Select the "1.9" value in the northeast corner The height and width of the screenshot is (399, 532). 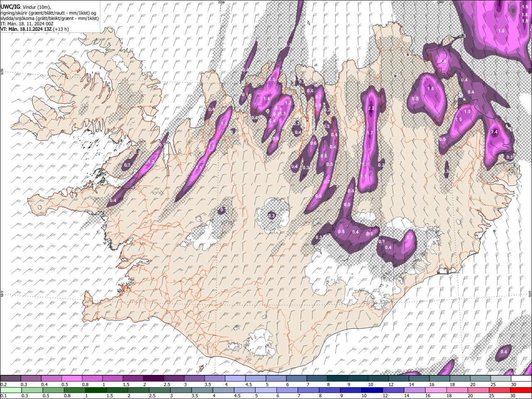click(x=525, y=7)
